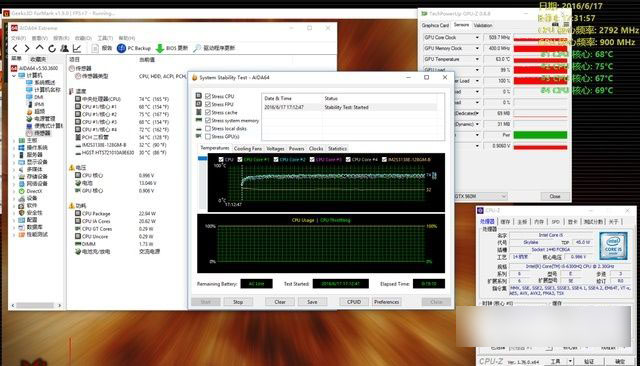Click right arrow of AIDA64 tree scrollbar

pos(60,305)
